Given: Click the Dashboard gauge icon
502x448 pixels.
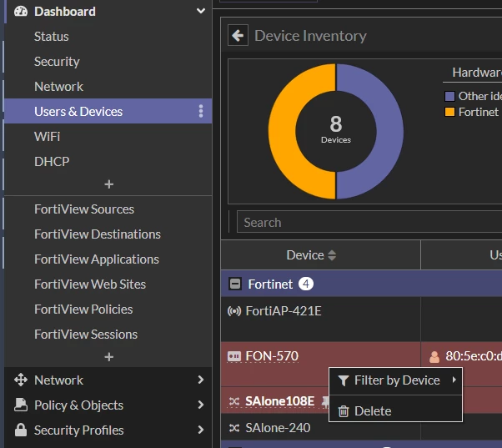Looking at the screenshot, I should point(21,11).
